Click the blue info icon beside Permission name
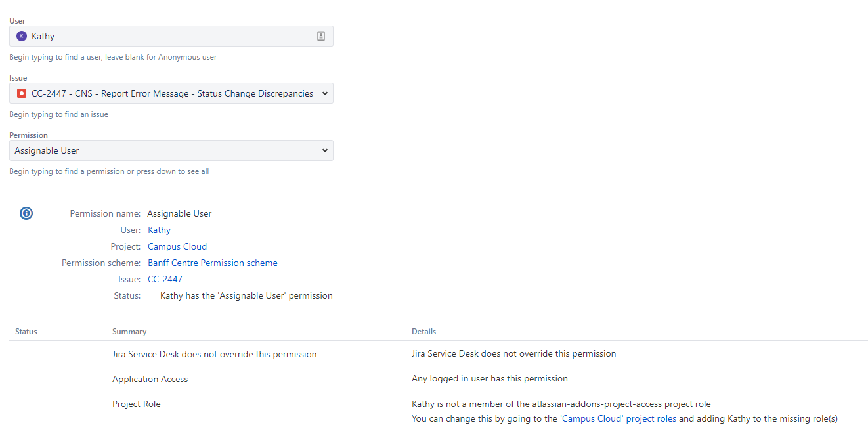This screenshot has height=436, width=868. pos(26,213)
